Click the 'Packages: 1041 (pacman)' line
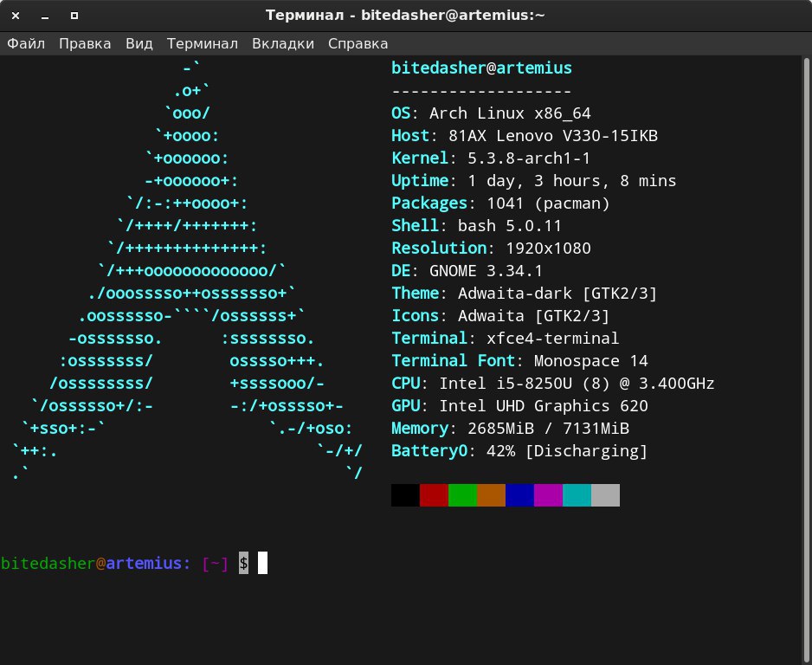The height and width of the screenshot is (665, 812). [500, 203]
